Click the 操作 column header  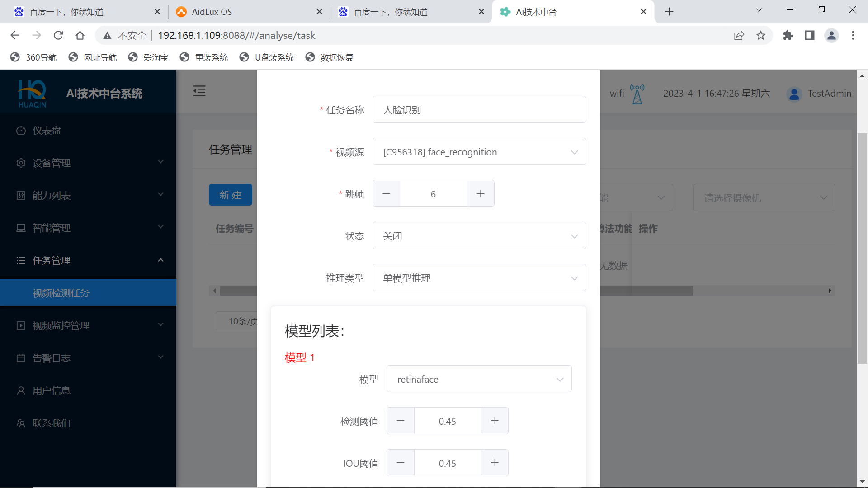tap(648, 229)
